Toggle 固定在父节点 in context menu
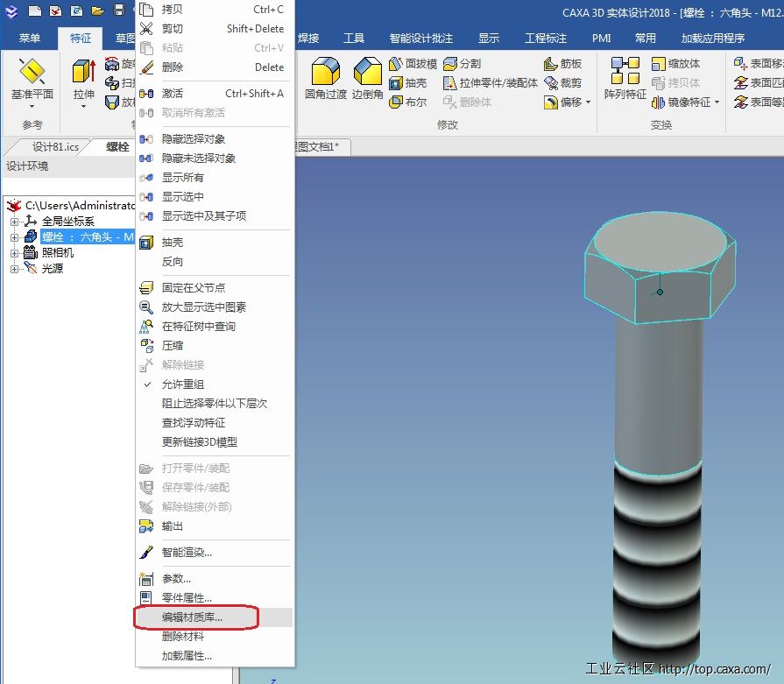 [193, 288]
